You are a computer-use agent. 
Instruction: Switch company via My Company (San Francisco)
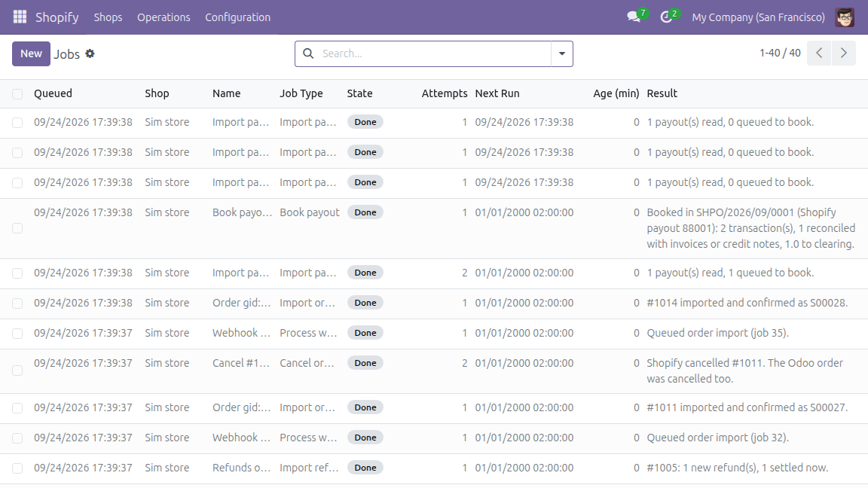[x=758, y=17]
